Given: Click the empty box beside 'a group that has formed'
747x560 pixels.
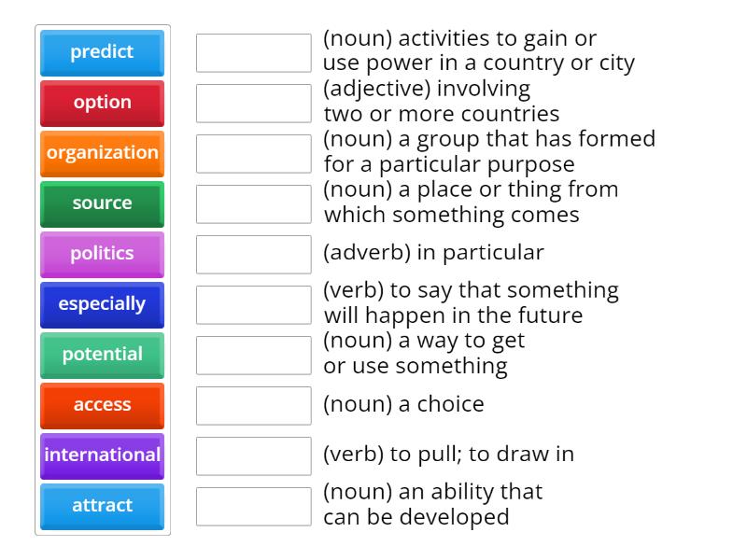Looking at the screenshot, I should tap(253, 154).
